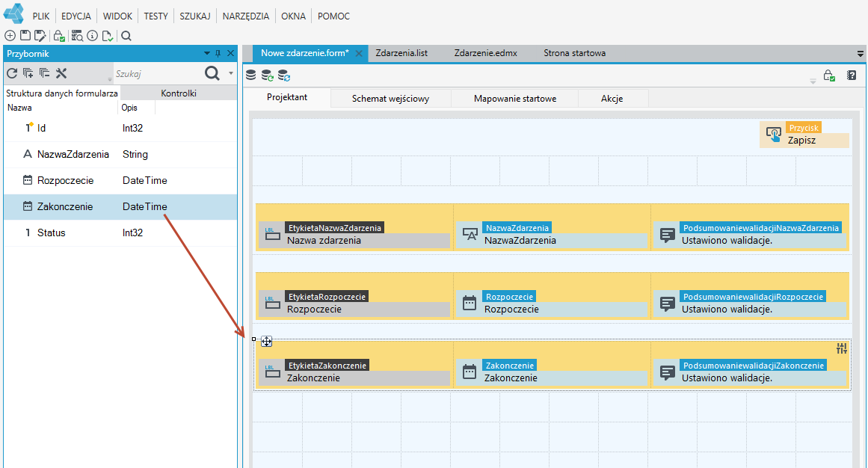Open the info circle icon
Image resolution: width=868 pixels, height=468 pixels.
click(93, 36)
